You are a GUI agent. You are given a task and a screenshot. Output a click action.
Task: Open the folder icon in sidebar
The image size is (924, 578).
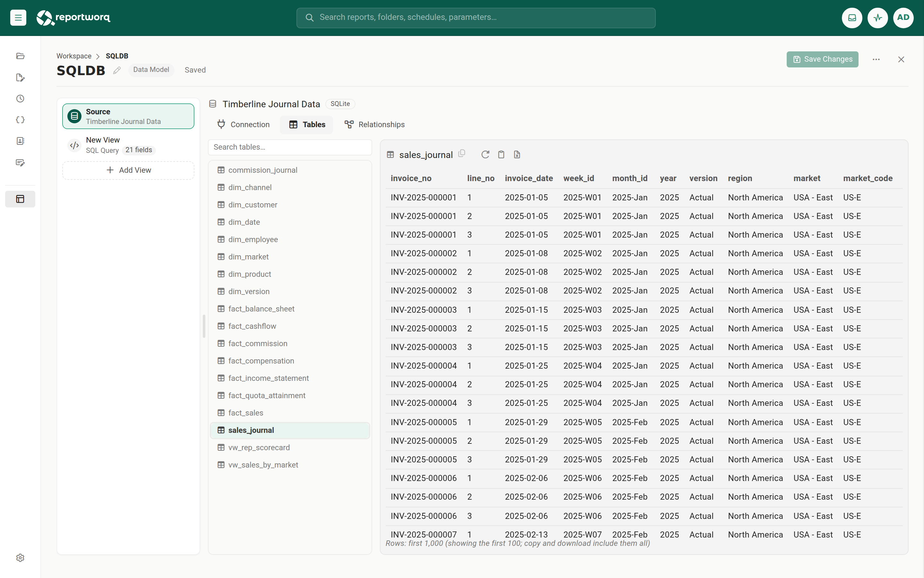point(20,56)
